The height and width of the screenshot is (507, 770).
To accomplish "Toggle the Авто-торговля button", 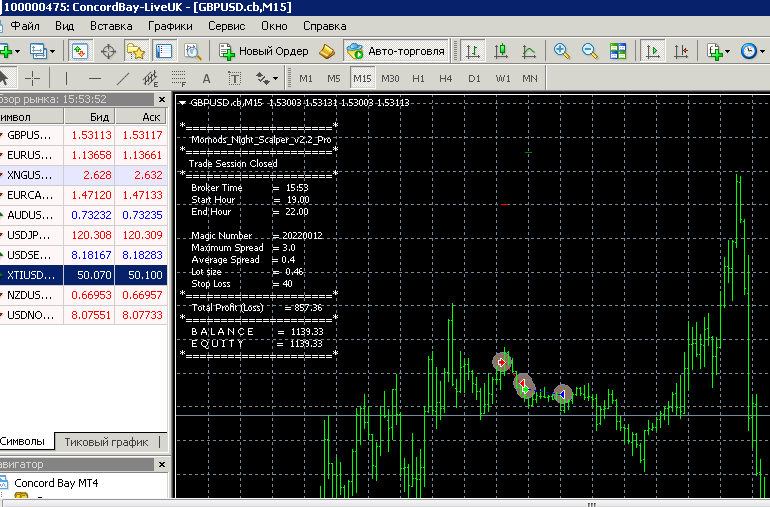I will point(396,51).
